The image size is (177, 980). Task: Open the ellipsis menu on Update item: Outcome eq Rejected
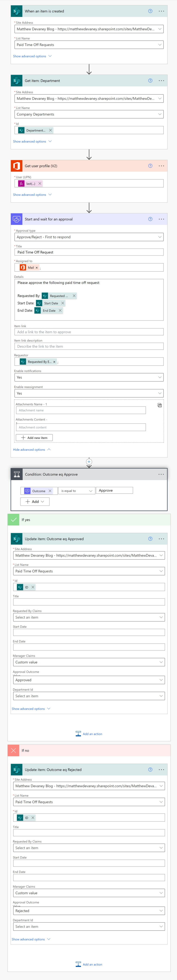[161, 770]
